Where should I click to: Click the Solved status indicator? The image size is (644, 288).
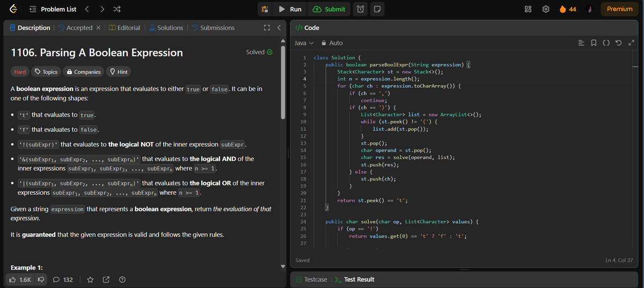tap(259, 52)
